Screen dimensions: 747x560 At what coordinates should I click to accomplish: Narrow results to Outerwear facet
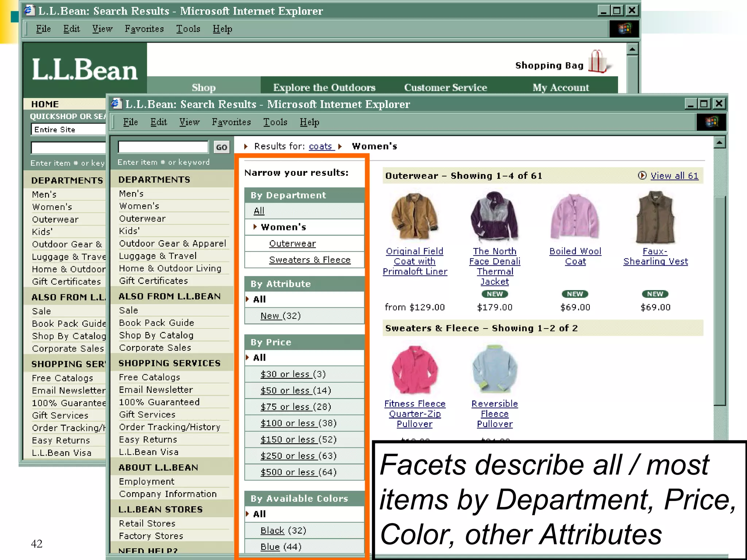(x=293, y=244)
